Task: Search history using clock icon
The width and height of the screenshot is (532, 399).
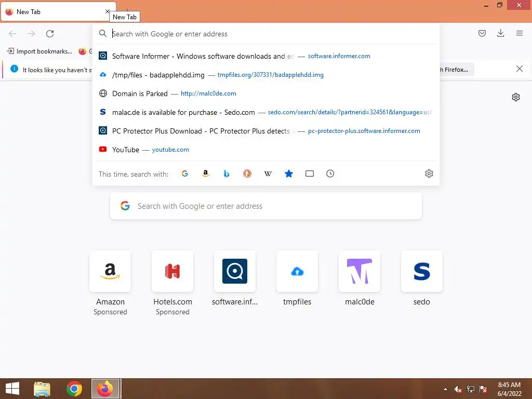Action: pos(330,174)
